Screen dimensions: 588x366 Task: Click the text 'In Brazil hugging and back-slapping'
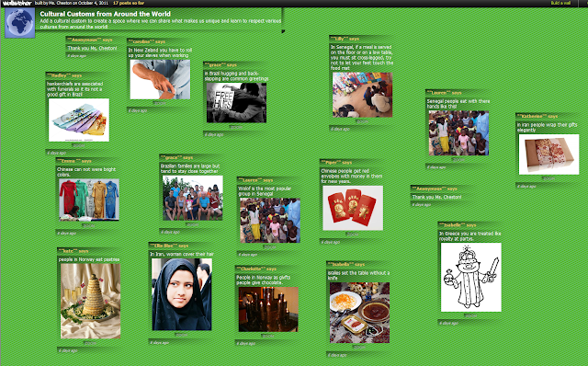(237, 76)
